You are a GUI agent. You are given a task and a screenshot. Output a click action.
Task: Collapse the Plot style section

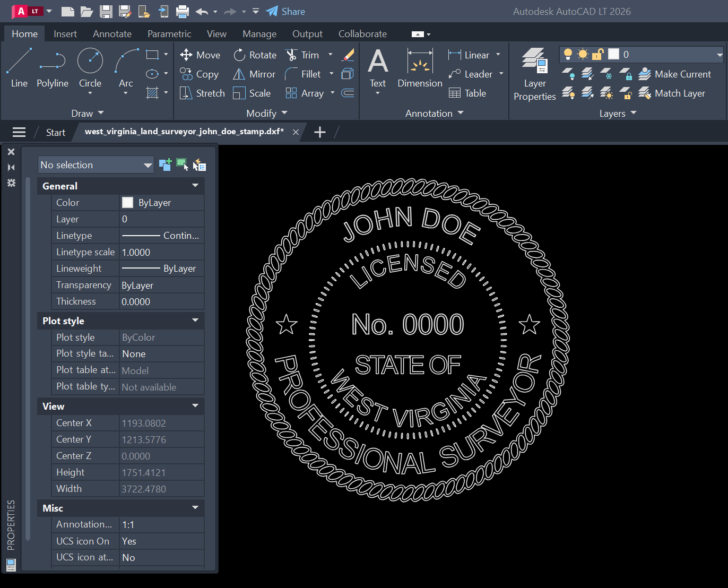tap(195, 320)
